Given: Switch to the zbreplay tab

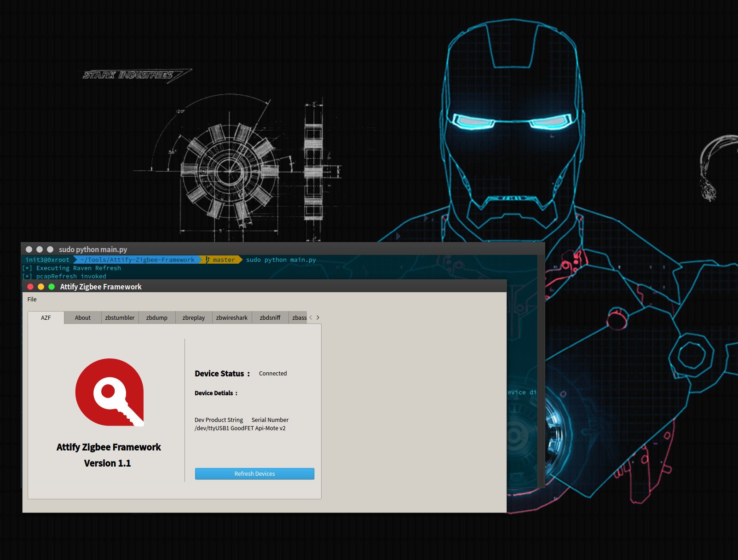Looking at the screenshot, I should coord(194,318).
